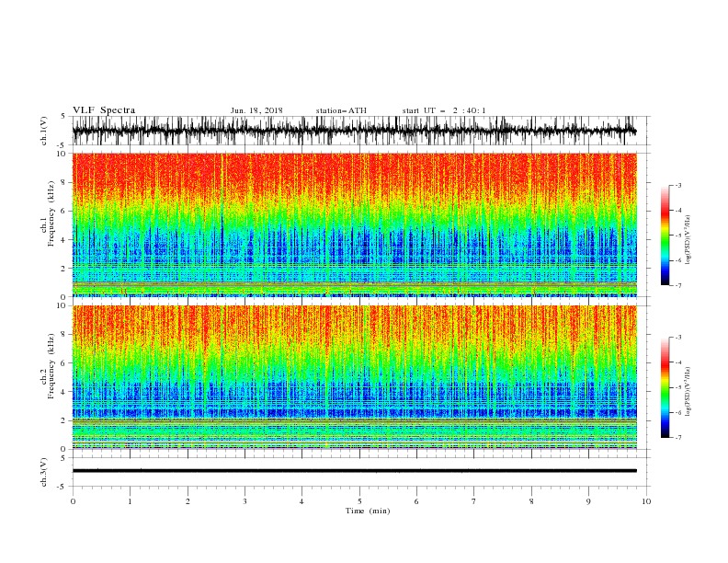This screenshot has width=728, height=563.
Task: Click inside the ch.1 spectrogram panel
Action: pos(354,224)
